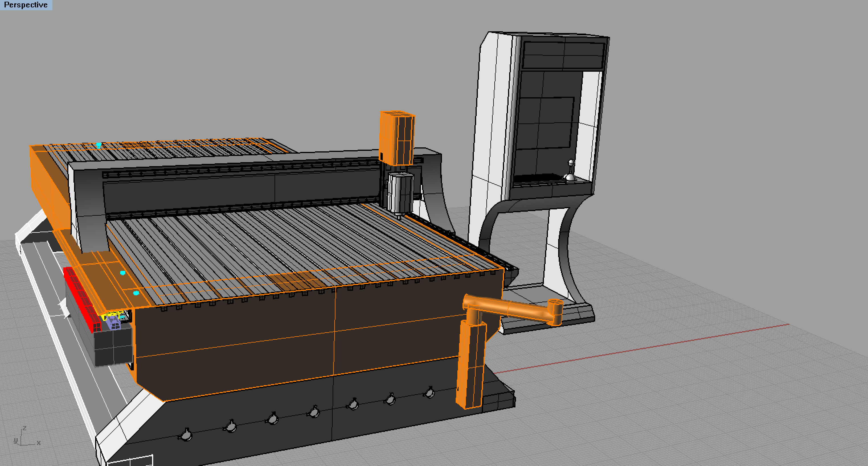Open the Perspective viewport title menu

coord(26,5)
